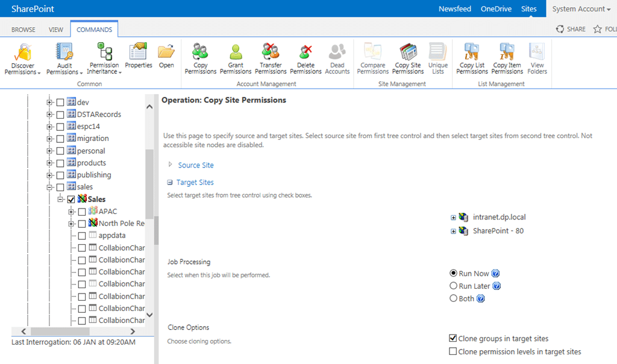Click the SharePoint brand link
The image size is (617, 364).
click(33, 8)
